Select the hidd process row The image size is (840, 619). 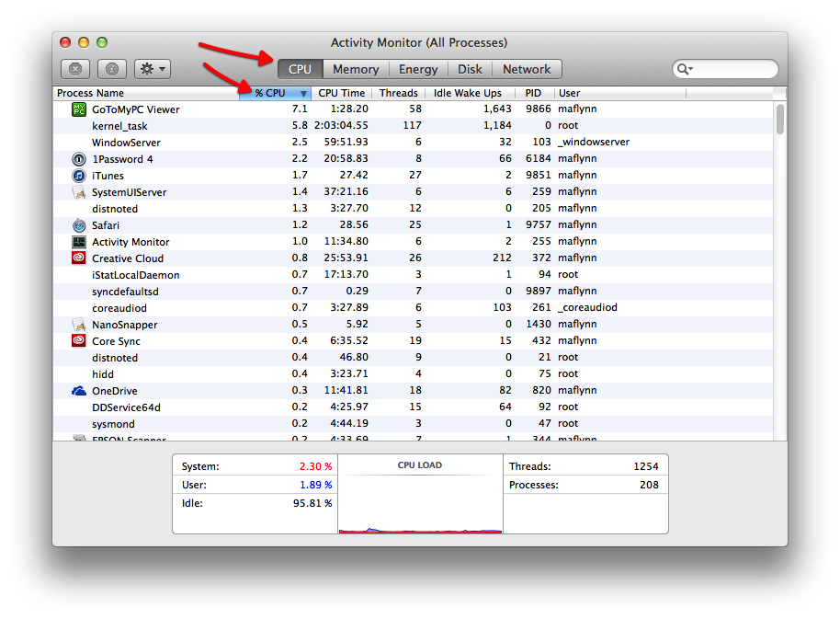(x=413, y=374)
